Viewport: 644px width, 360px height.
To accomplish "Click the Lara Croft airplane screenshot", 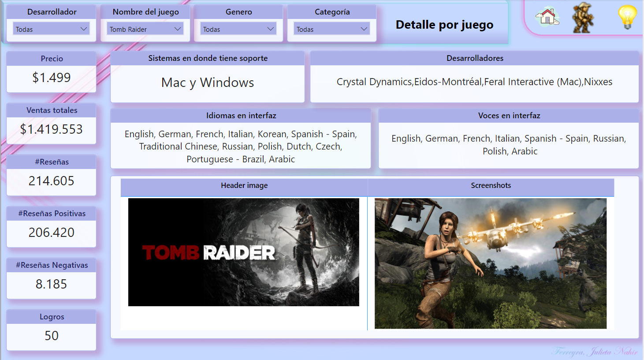I will (491, 263).
